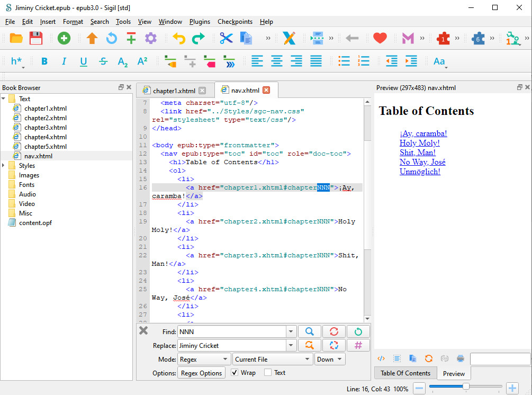Image resolution: width=532 pixels, height=395 pixels.
Task: Click the zoom slider handle
Action: point(466,387)
